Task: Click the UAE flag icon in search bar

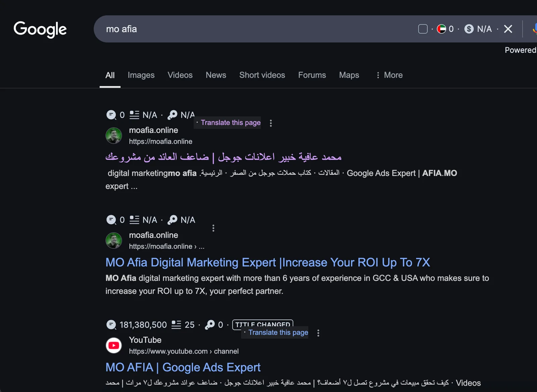Action: click(x=441, y=29)
